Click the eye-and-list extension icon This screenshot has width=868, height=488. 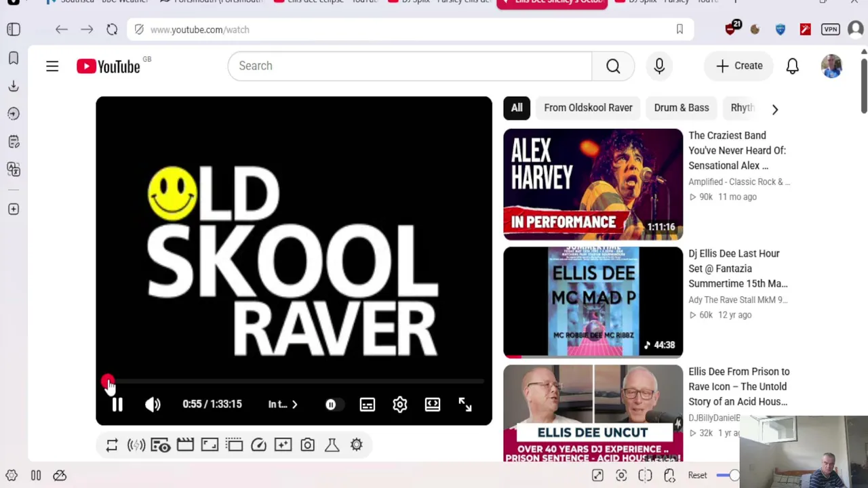pos(161,445)
